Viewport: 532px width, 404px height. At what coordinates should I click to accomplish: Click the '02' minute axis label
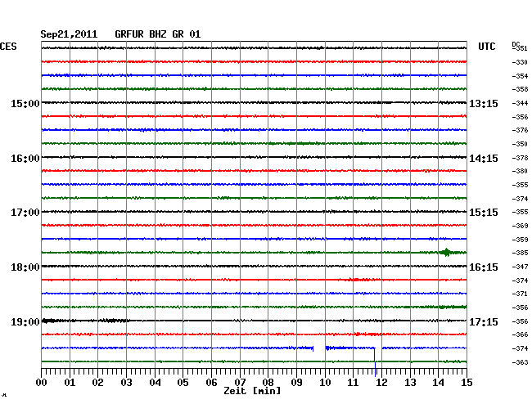pos(97,383)
